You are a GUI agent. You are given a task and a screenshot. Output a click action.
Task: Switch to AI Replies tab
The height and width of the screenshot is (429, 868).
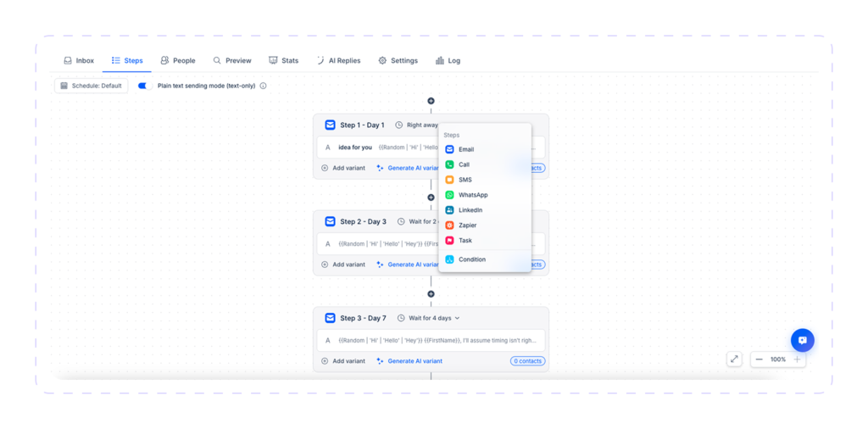pos(338,60)
